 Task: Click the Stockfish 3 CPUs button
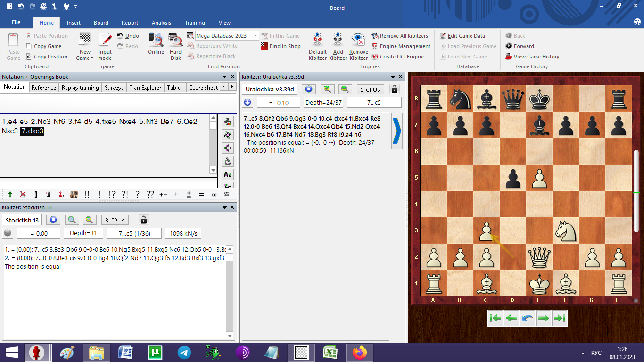point(115,220)
